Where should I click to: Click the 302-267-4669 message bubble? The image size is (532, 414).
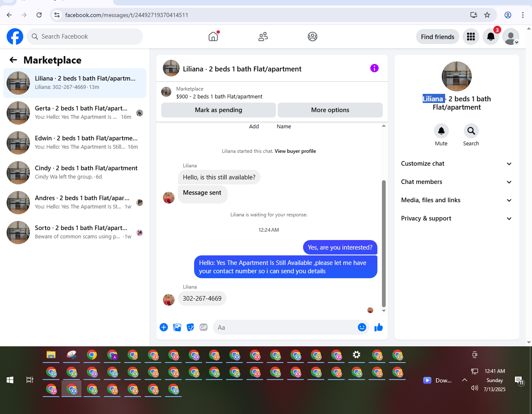click(202, 299)
